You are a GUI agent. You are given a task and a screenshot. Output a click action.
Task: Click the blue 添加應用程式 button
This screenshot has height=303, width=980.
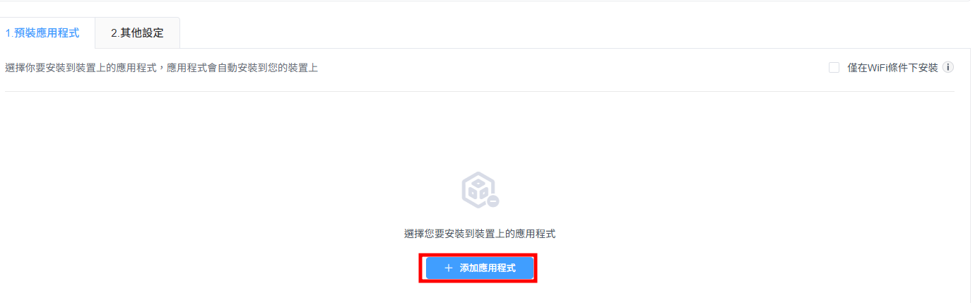click(x=480, y=268)
